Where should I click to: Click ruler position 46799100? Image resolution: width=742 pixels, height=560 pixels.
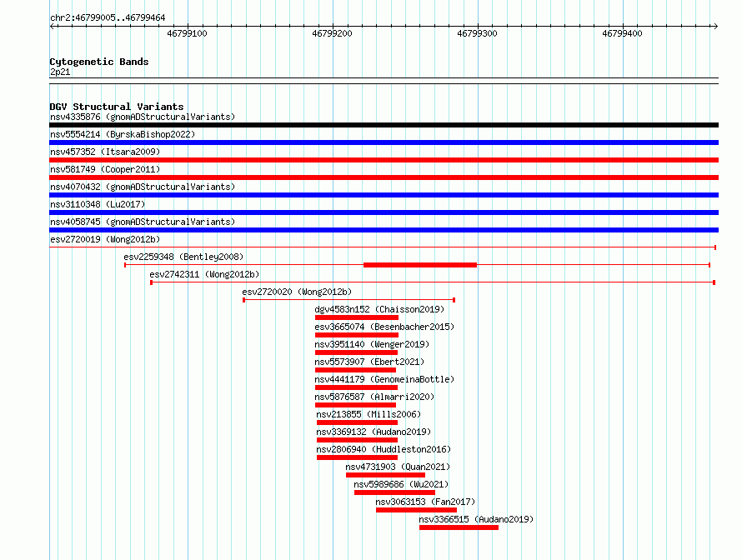pyautogui.click(x=187, y=33)
